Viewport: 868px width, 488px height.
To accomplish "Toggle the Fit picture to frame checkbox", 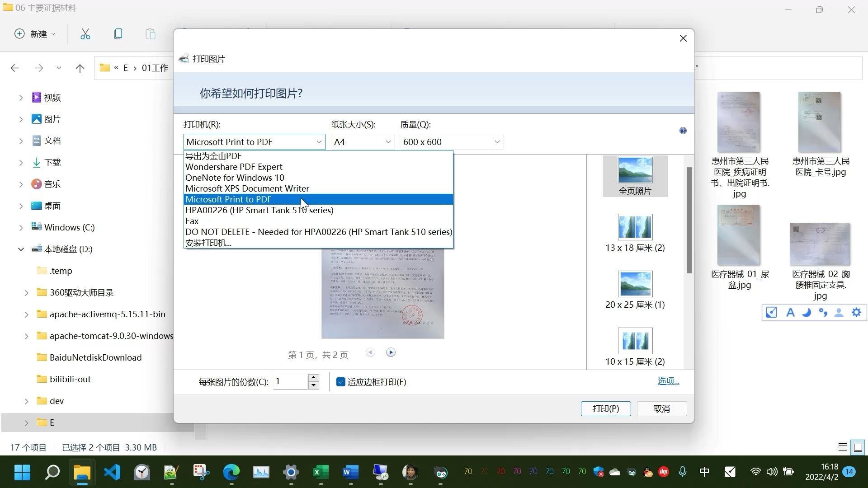I will coord(341,382).
